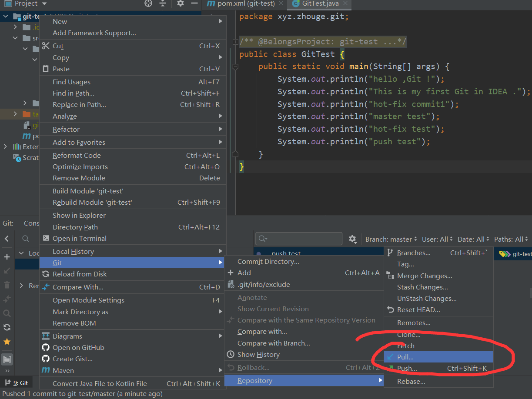Select Rebase... in Repository submenu

click(438, 381)
